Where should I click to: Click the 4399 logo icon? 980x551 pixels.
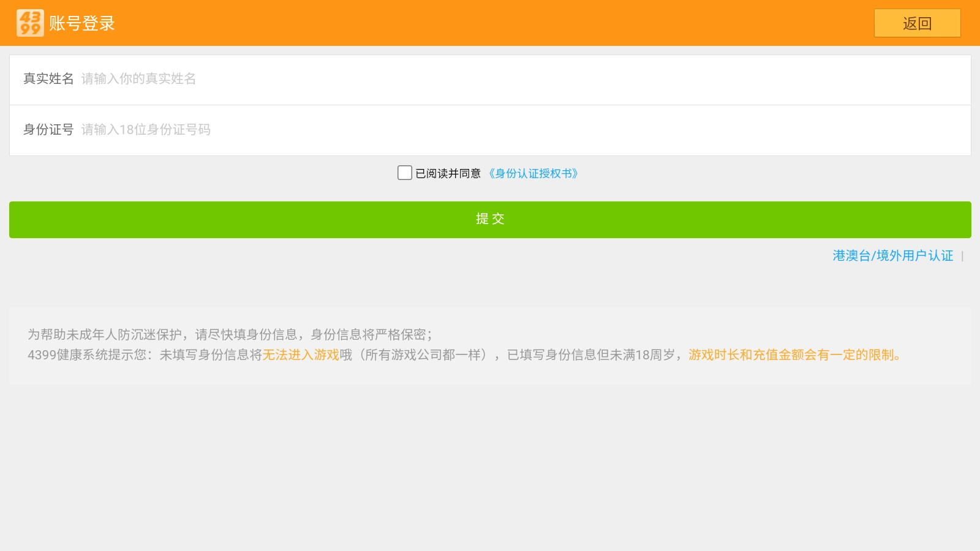(29, 23)
